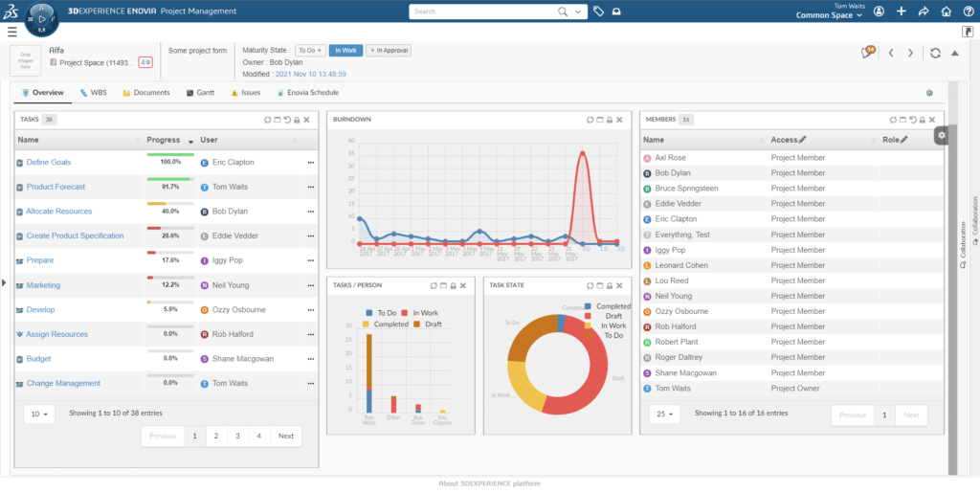
Task: Go to Home via house icon
Action: (x=947, y=11)
